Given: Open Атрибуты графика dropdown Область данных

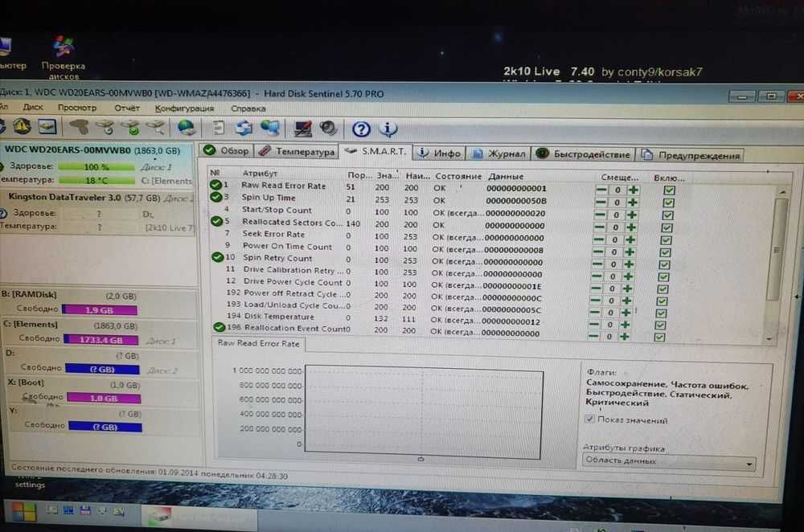Looking at the screenshot, I should [x=669, y=460].
